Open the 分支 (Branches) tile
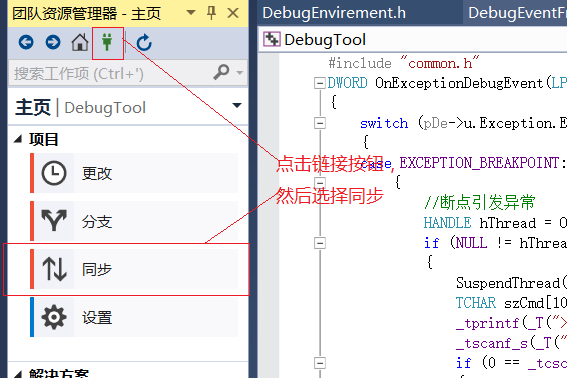Image resolution: width=567 pixels, height=378 pixels. (134, 221)
